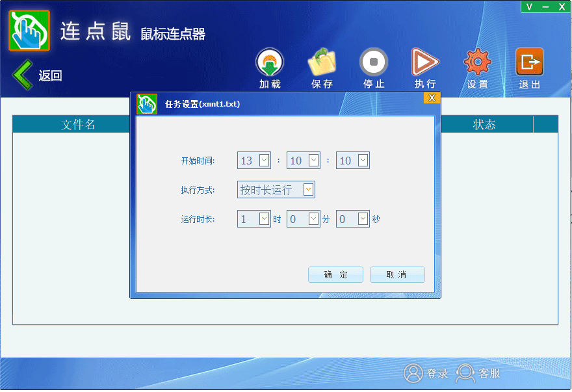Click the 连点鼠 app logo
Image resolution: width=572 pixels, height=392 pixels.
point(29,31)
